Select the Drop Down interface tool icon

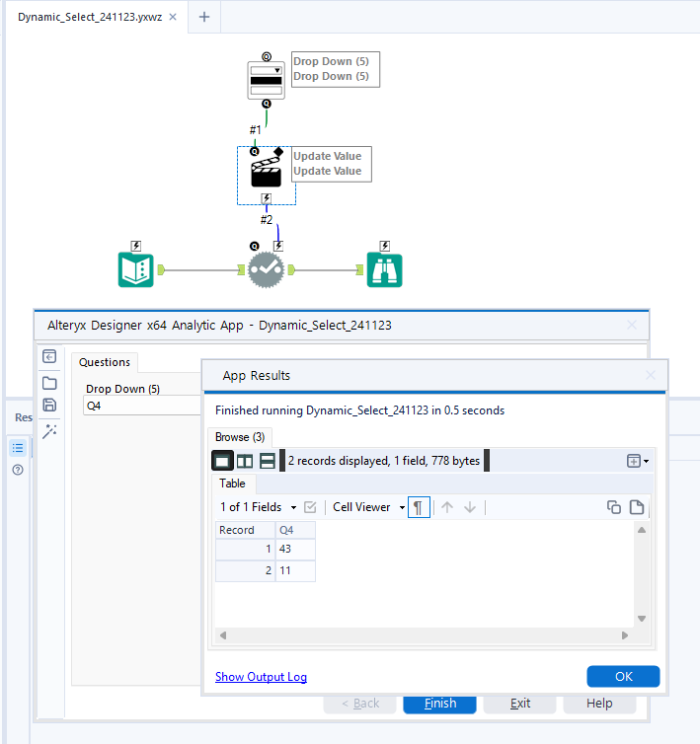click(x=266, y=80)
